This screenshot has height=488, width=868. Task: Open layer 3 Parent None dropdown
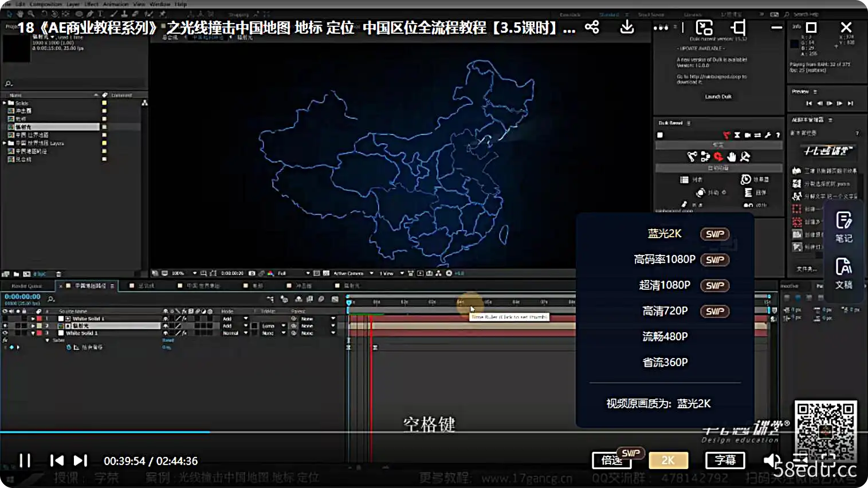[x=318, y=333]
